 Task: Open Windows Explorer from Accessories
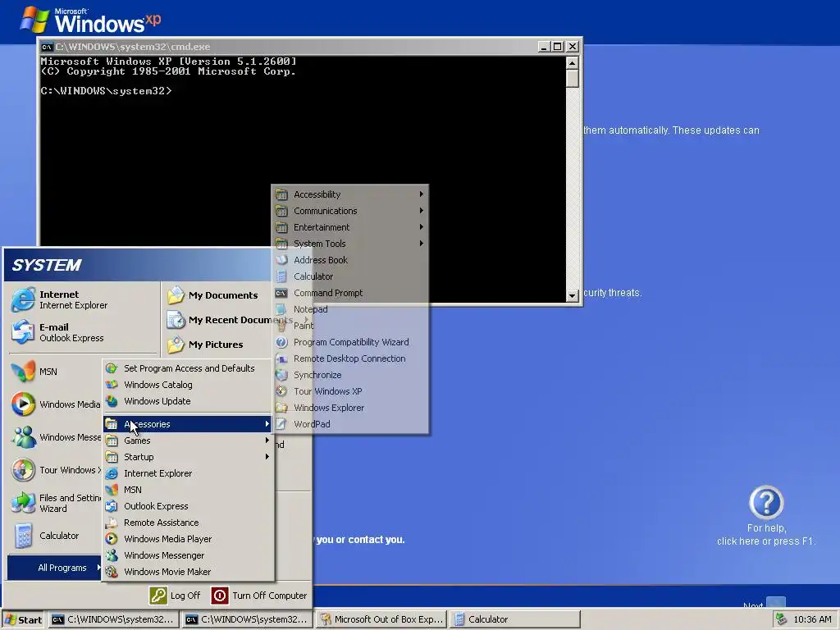[x=350, y=409]
